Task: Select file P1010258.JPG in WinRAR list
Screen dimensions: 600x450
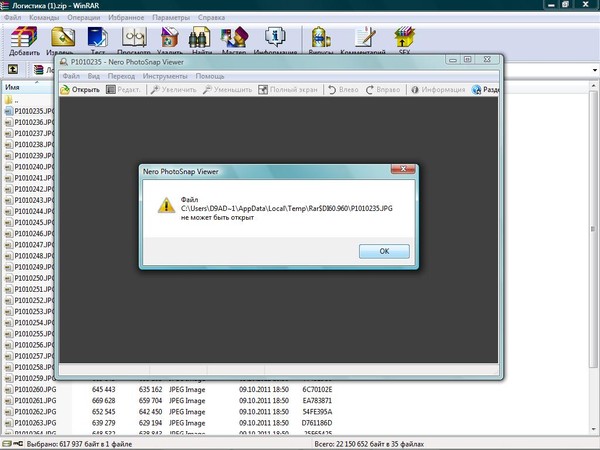Action: tap(29, 367)
